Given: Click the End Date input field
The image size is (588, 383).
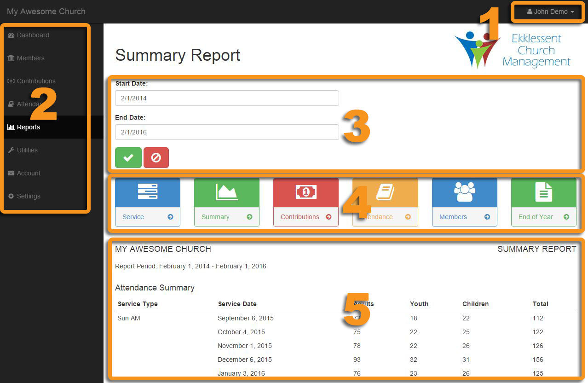Looking at the screenshot, I should click(x=226, y=132).
